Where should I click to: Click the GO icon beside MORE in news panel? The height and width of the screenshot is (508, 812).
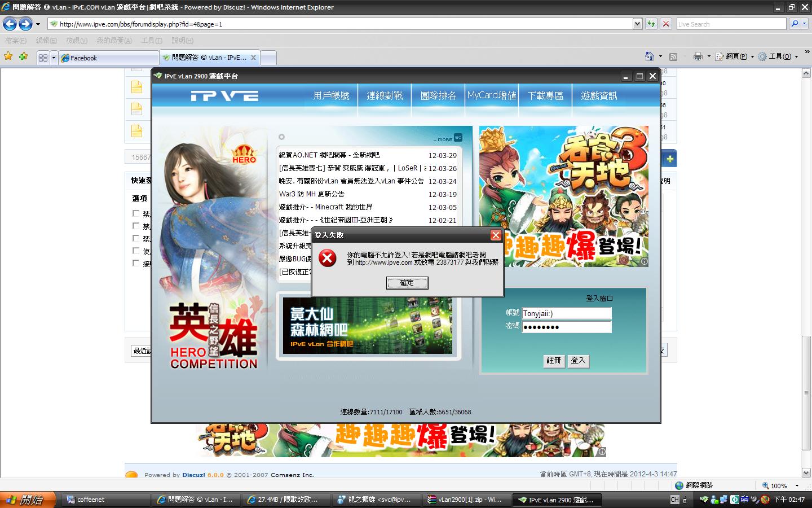click(x=458, y=137)
